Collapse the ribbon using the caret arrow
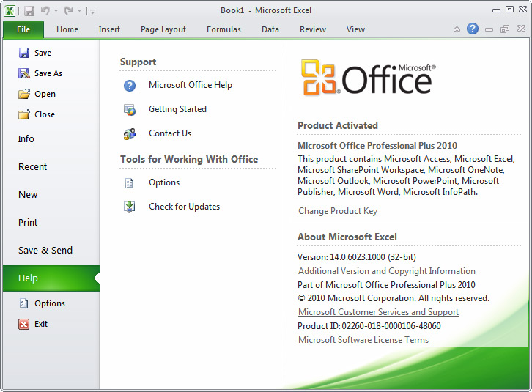This screenshot has width=532, height=392. coord(457,29)
